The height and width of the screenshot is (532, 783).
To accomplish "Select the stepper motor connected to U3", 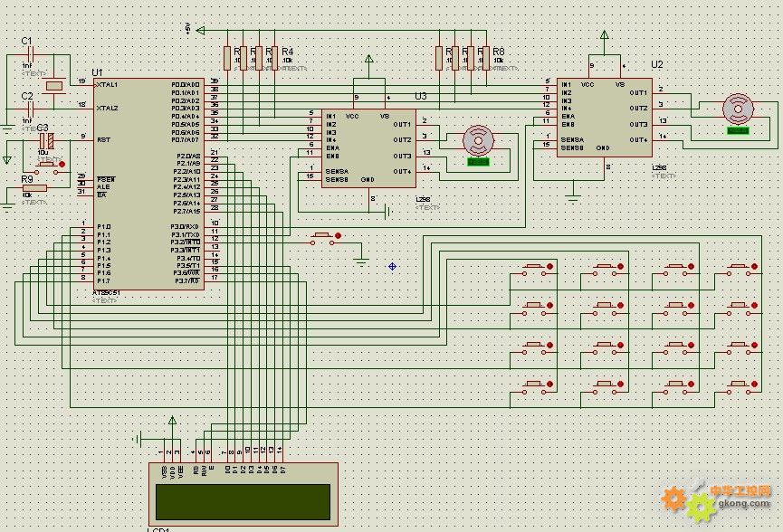I will (478, 141).
